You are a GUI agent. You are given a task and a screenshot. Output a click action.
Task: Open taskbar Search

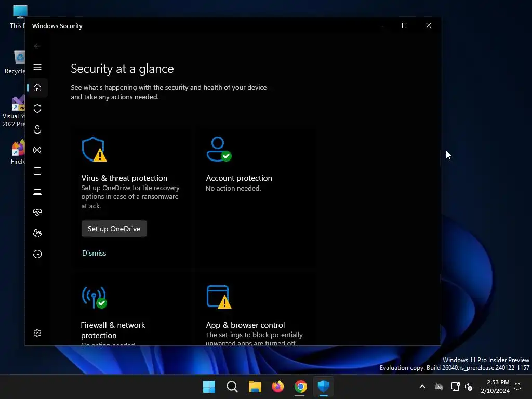(x=232, y=387)
